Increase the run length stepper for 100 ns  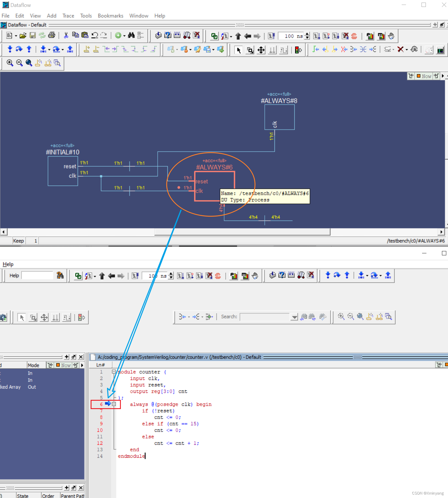pos(307,34)
